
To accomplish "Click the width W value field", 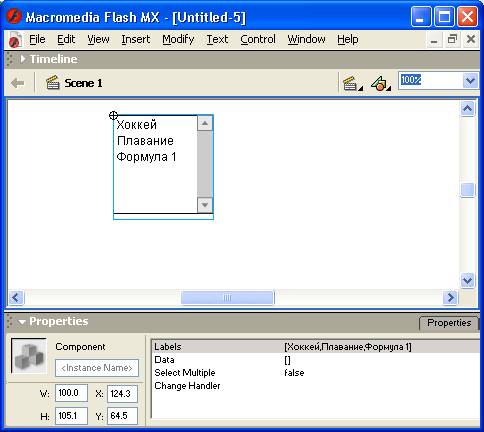I will pos(71,393).
